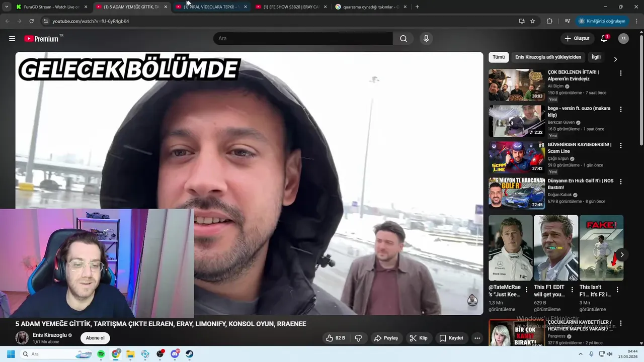Open the bege - versin ft. ouzo thumbnail
The height and width of the screenshot is (362, 644).
coord(516,121)
